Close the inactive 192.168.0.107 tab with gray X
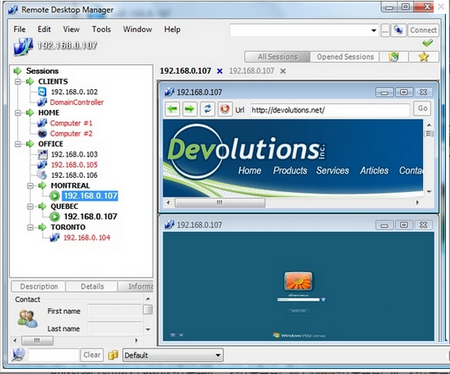Screen dimensions: 450x374 (283, 71)
